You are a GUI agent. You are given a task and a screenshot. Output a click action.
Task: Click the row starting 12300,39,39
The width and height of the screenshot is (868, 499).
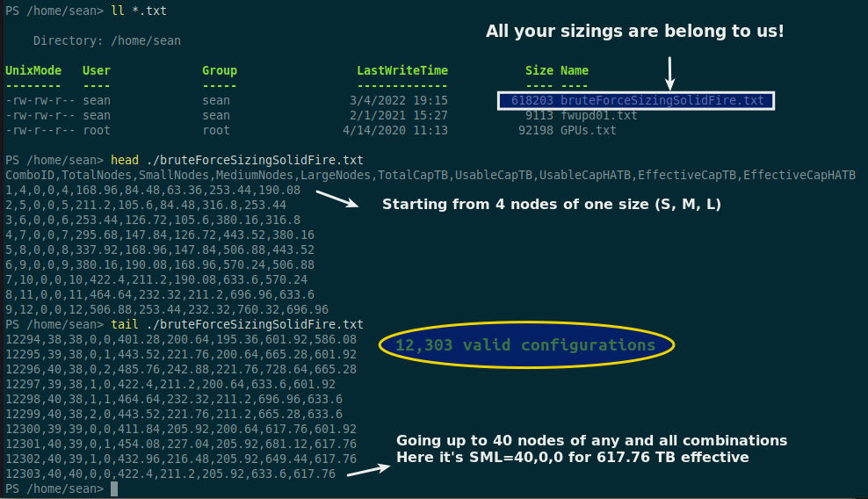click(x=181, y=430)
